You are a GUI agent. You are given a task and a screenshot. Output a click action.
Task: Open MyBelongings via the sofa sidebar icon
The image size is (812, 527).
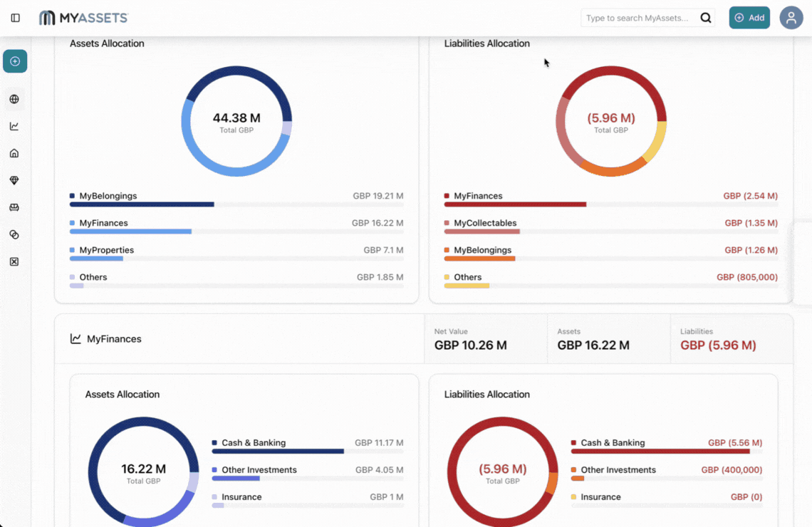pos(15,207)
